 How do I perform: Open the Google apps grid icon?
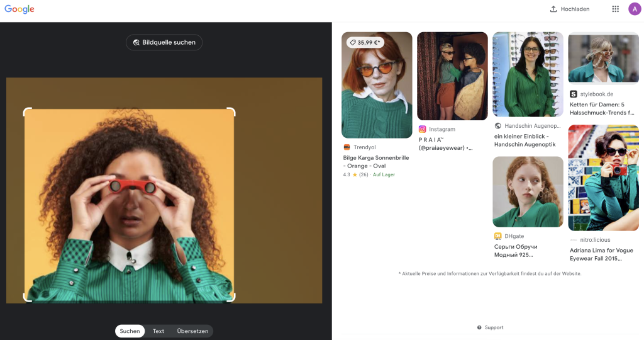pos(615,9)
